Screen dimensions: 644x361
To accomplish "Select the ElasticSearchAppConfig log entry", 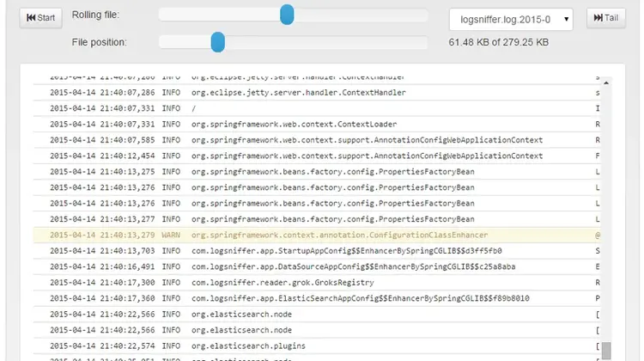I will (317, 298).
